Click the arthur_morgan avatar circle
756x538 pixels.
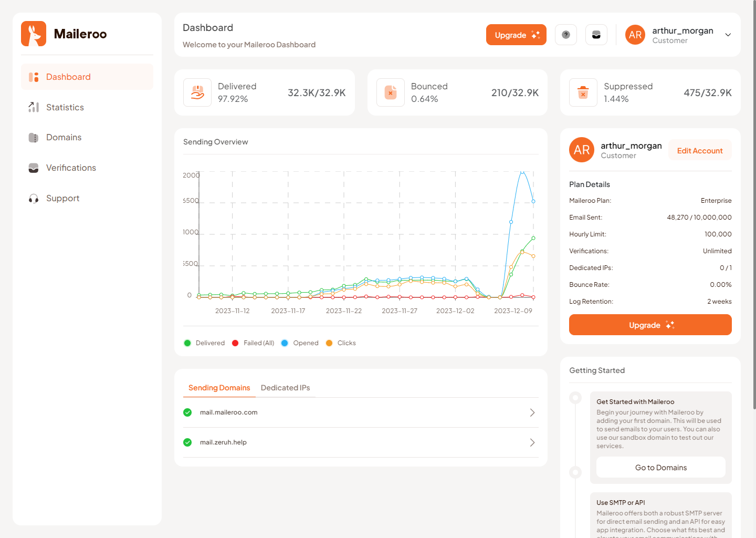point(635,34)
